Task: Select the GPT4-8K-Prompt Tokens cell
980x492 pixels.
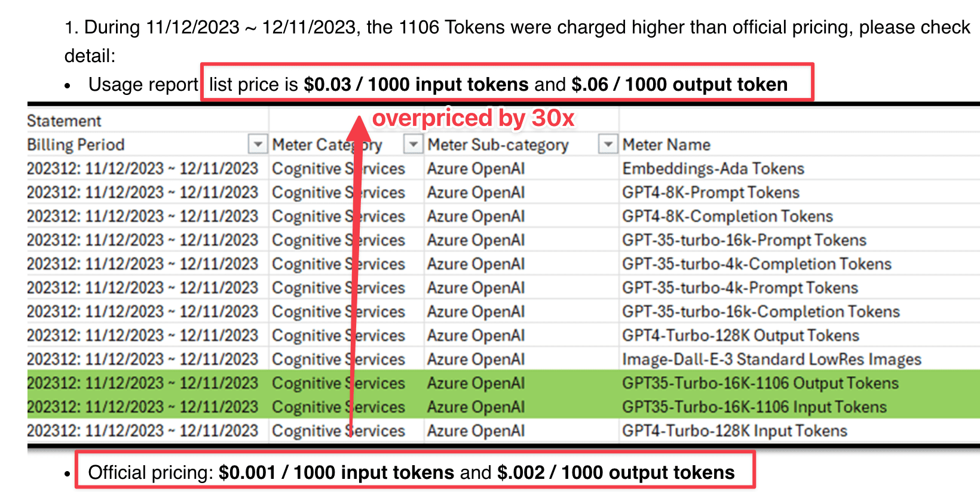Action: point(710,193)
